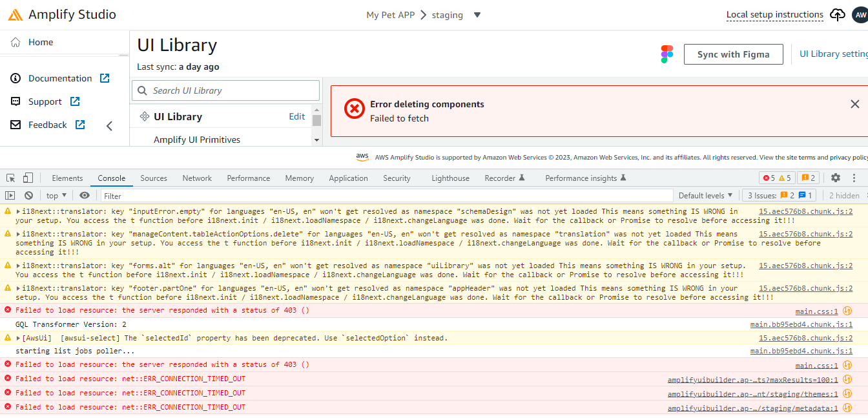Screen dimensions: 868x418
Task: Click the Feedback envelope icon
Action: click(x=16, y=125)
